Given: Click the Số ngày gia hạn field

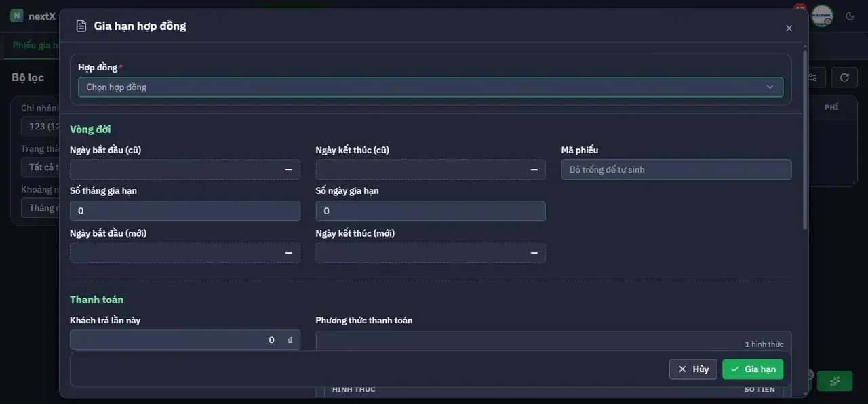Looking at the screenshot, I should click(x=431, y=211).
